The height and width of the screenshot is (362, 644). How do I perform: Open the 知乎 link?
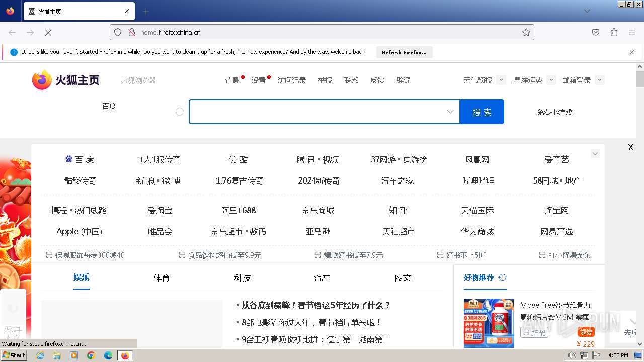(398, 210)
